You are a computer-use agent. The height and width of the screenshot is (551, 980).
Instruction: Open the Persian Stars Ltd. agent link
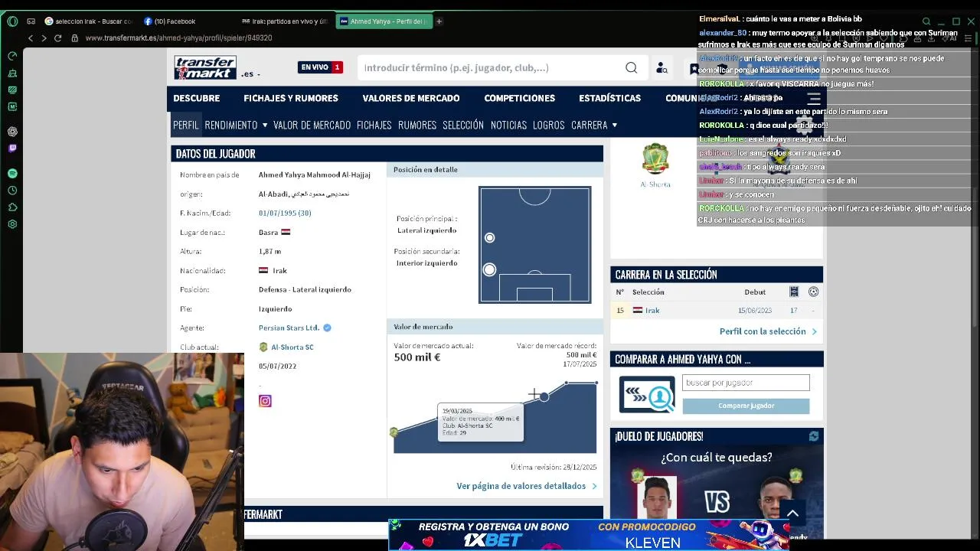click(x=289, y=328)
